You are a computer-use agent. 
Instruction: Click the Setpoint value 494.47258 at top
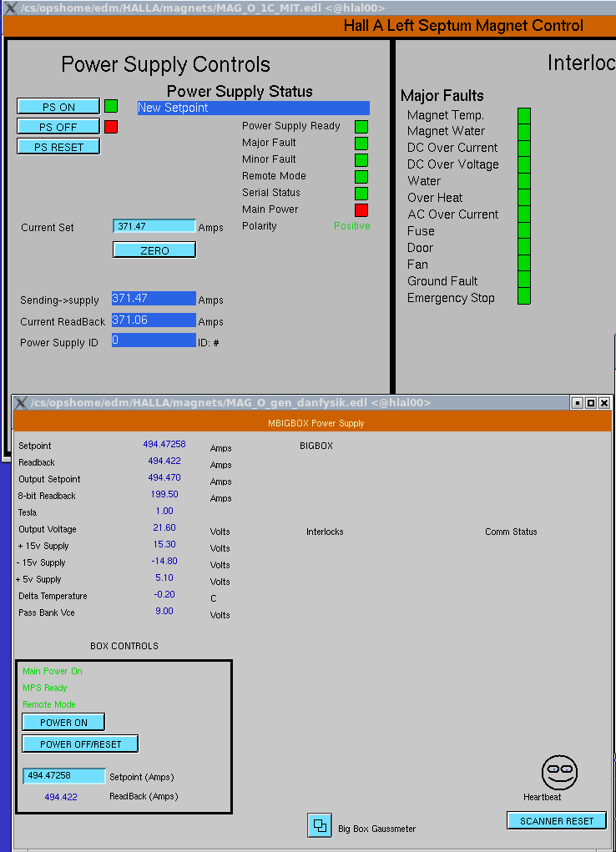(x=164, y=445)
